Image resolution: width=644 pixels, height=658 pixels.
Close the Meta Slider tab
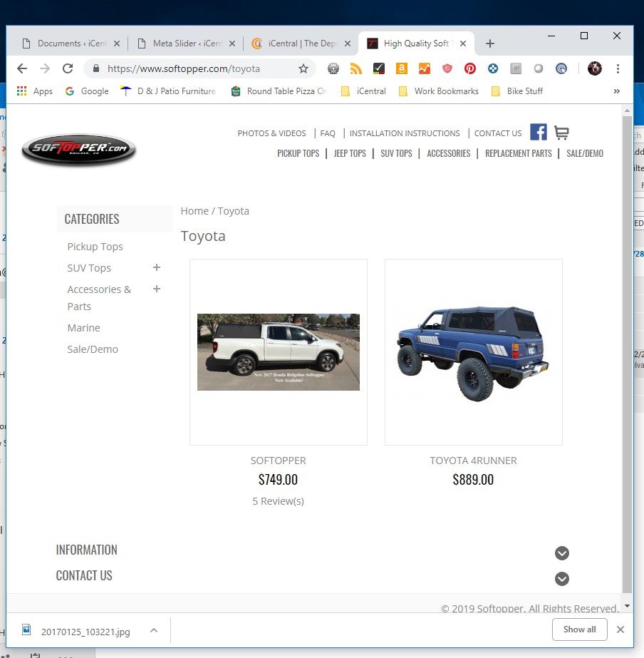coord(232,43)
